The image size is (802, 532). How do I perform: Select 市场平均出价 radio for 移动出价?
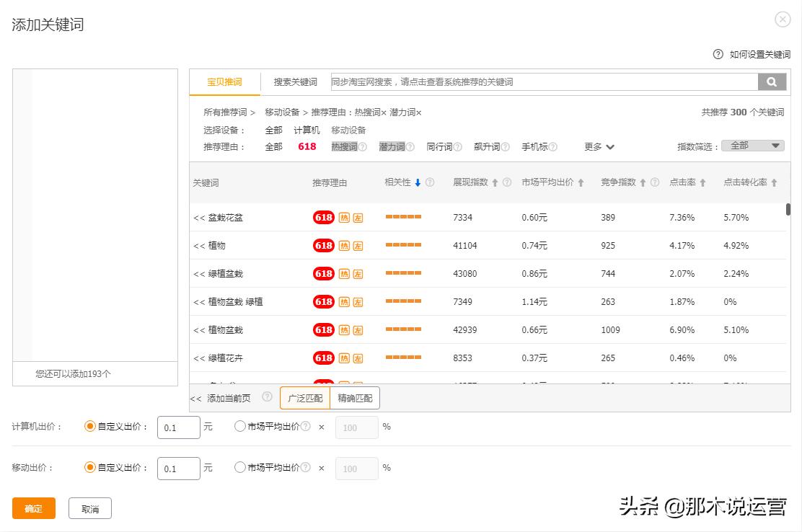click(240, 467)
